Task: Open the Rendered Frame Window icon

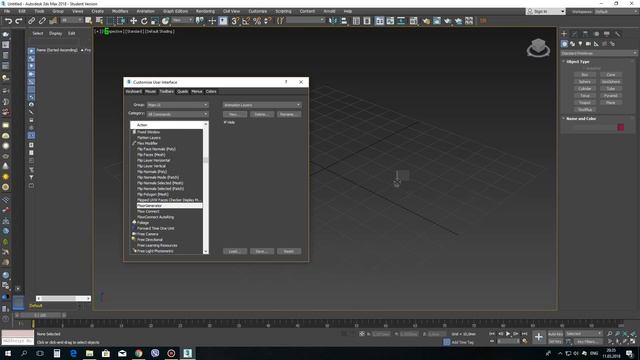Action: (x=437, y=20)
